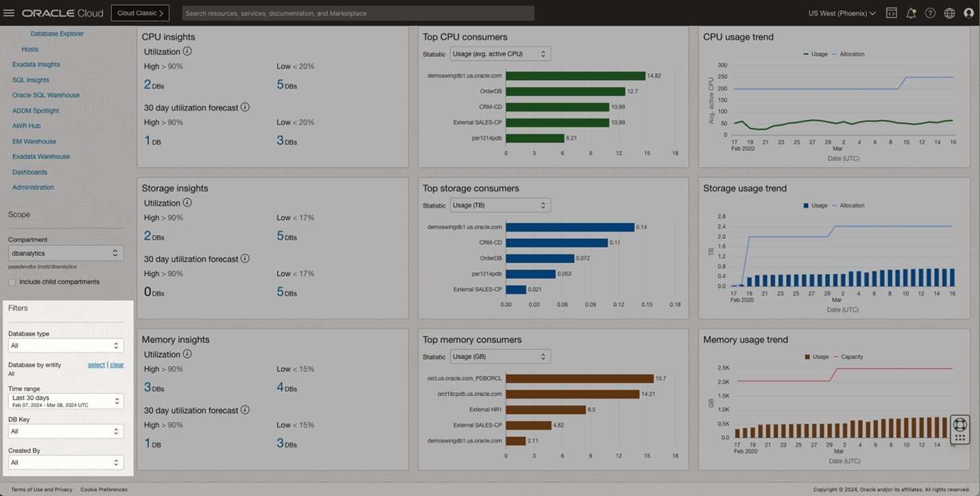The height and width of the screenshot is (496, 980).
Task: Open the language globe icon
Action: 949,13
